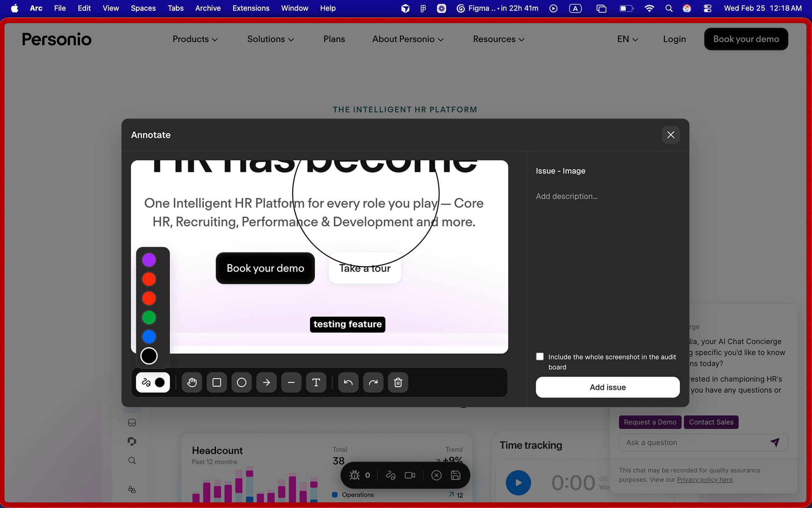Click the video record icon in floating bar
Image resolution: width=812 pixels, height=508 pixels.
coord(410,475)
